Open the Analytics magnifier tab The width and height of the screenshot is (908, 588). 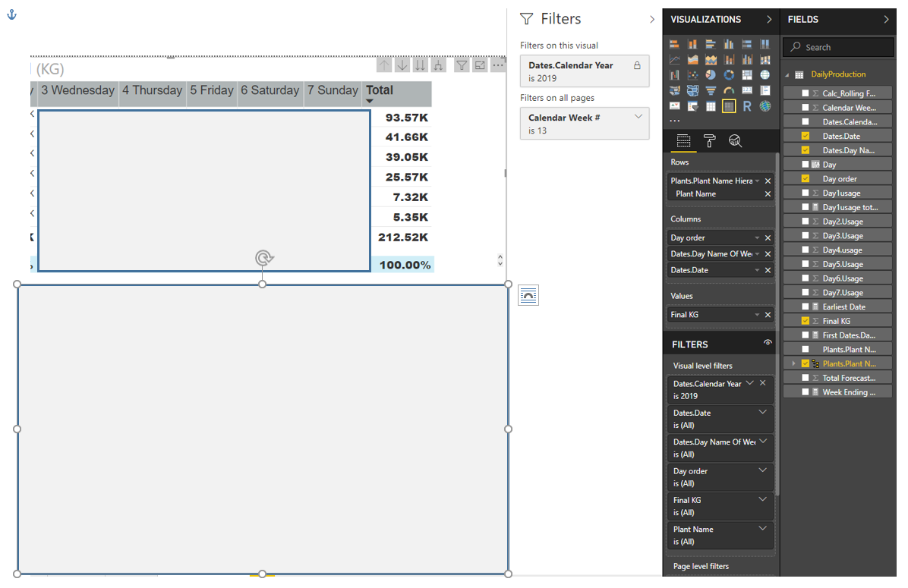(735, 140)
